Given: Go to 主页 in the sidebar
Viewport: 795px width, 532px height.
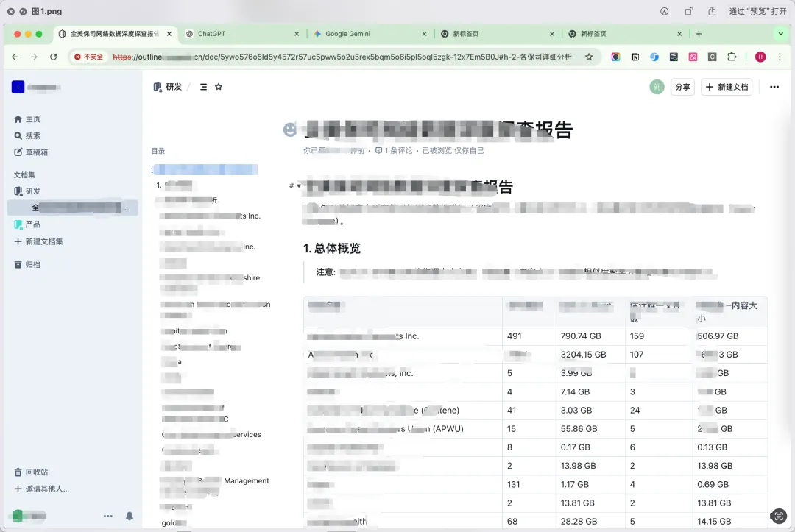Looking at the screenshot, I should pos(32,119).
